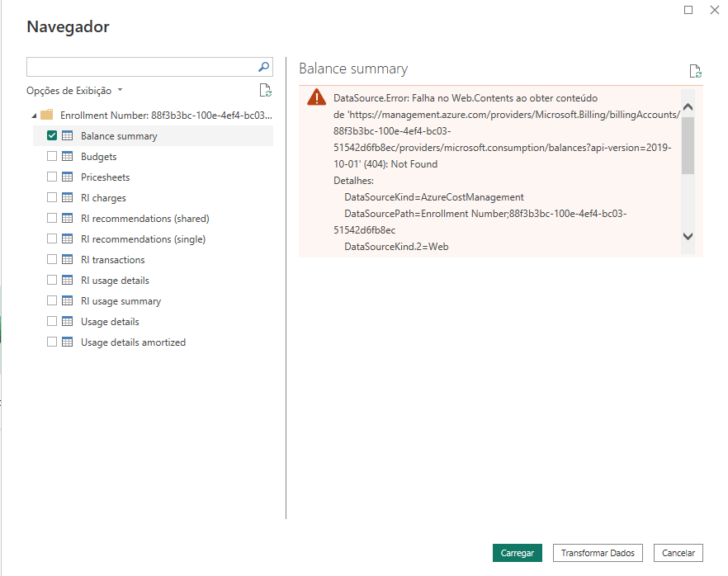The height and width of the screenshot is (576, 728).
Task: Select the RI charges row
Action: coord(154,198)
